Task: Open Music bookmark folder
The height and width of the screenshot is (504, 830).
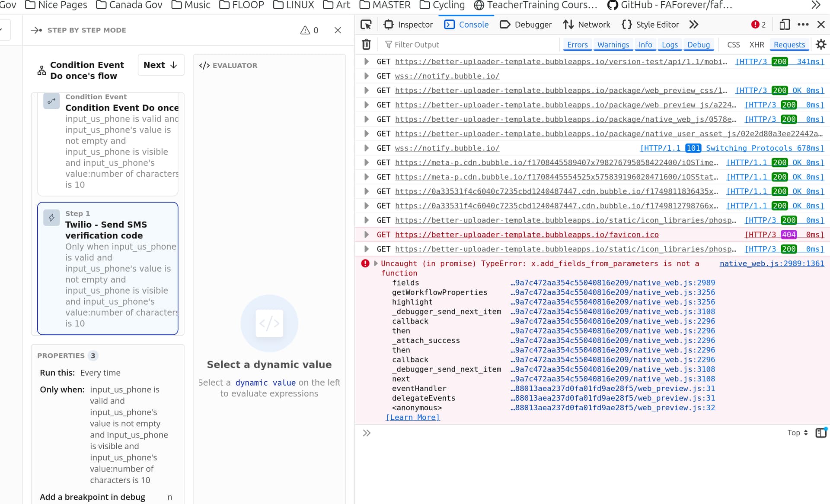Action: 191,5
